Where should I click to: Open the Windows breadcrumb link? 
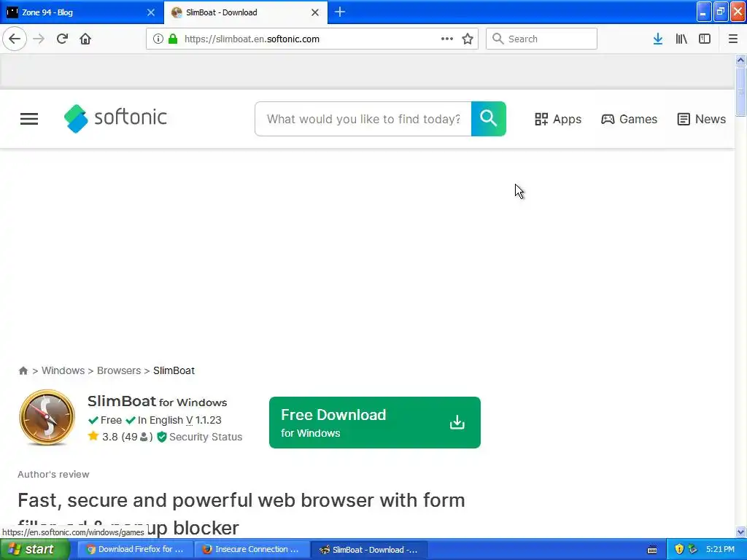[63, 370]
